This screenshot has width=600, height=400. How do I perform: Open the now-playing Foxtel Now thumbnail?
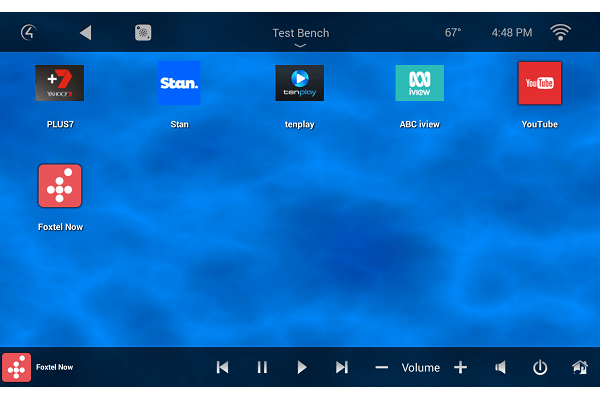(x=16, y=367)
